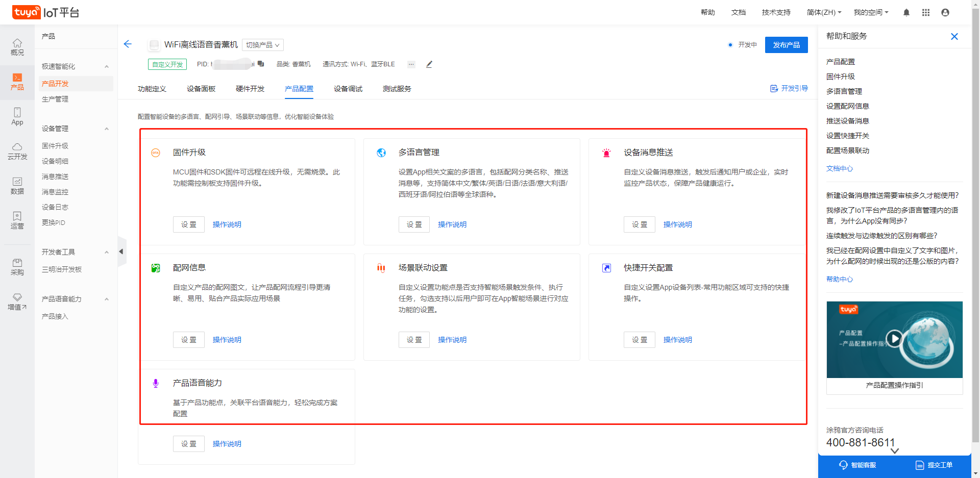Copy the PID with the copy icon
Viewport: 980px width, 478px height.
(x=261, y=64)
